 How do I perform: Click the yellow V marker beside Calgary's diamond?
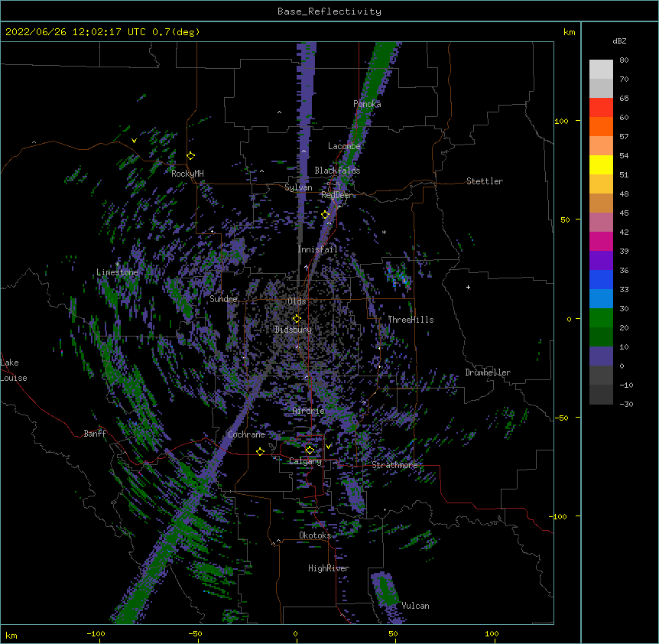pyautogui.click(x=328, y=446)
